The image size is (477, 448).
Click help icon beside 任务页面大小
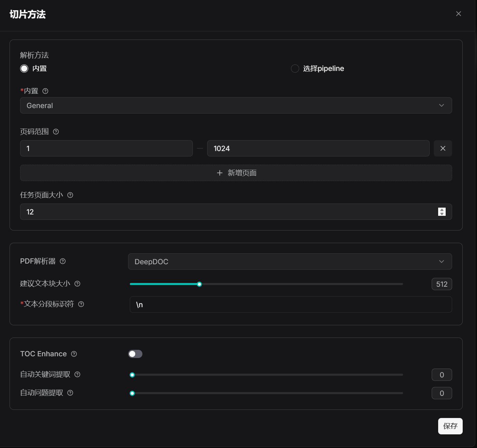click(x=70, y=195)
